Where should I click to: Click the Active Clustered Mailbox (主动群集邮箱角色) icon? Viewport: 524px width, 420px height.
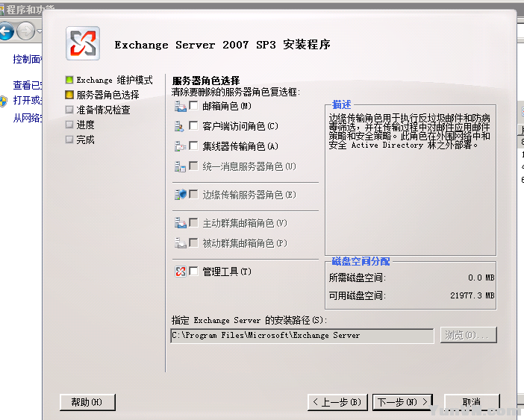(x=181, y=223)
